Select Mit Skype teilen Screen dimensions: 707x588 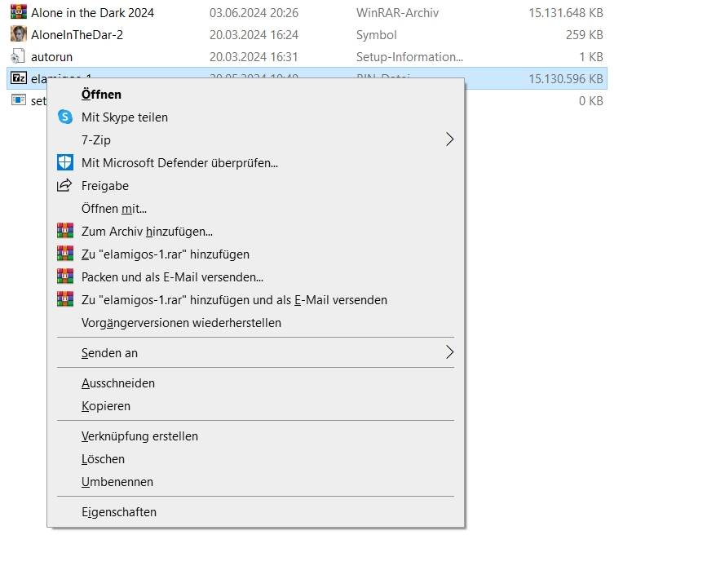click(x=256, y=117)
